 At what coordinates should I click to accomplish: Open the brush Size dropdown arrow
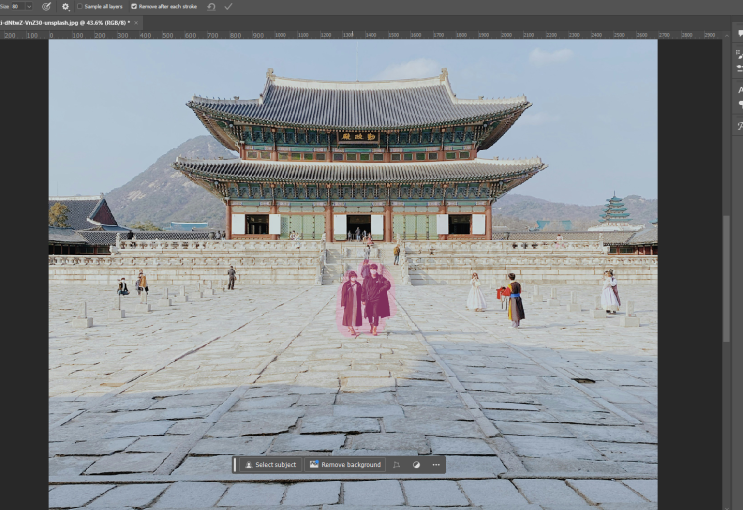pyautogui.click(x=28, y=6)
